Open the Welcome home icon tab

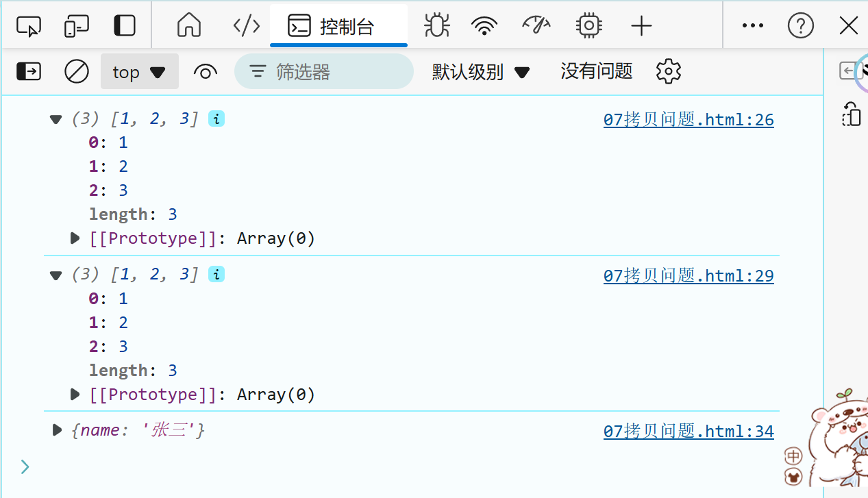point(189,26)
